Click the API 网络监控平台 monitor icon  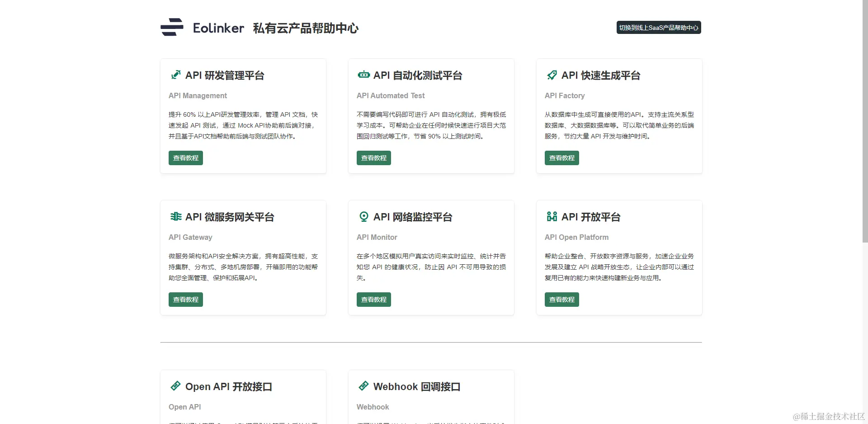(x=363, y=217)
